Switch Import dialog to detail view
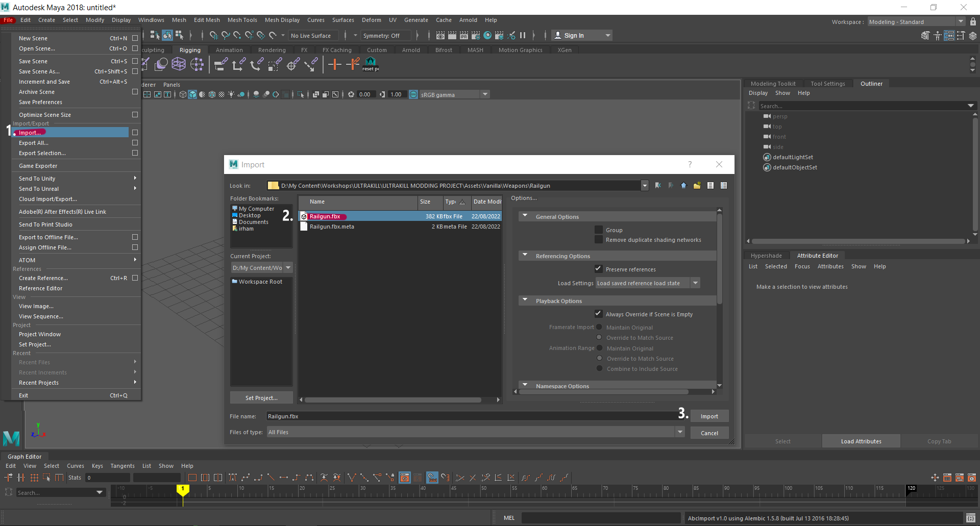This screenshot has width=980, height=526. [724, 186]
